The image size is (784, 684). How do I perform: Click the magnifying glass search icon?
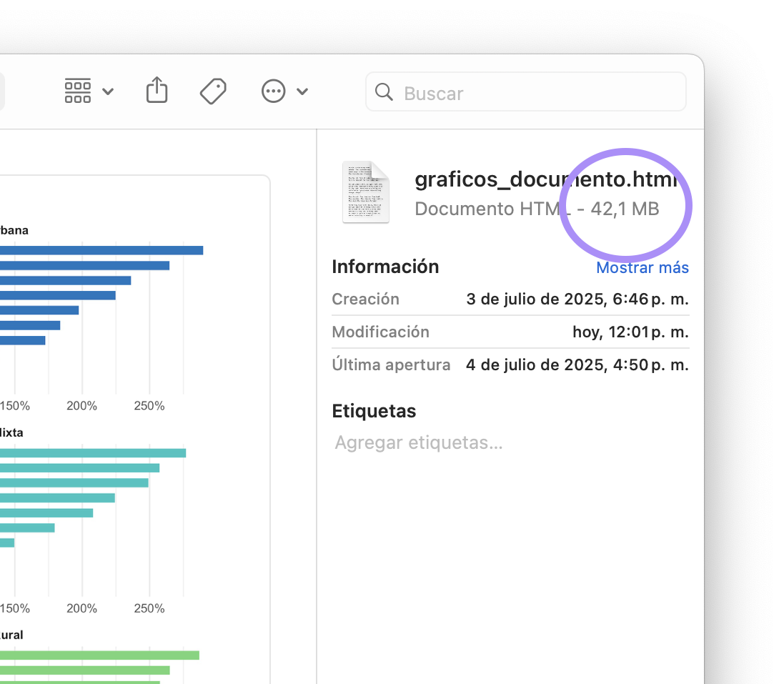384,92
